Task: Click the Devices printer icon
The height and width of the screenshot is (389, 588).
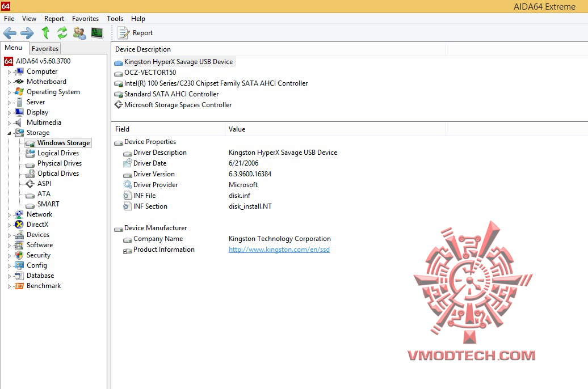Action: pos(19,235)
